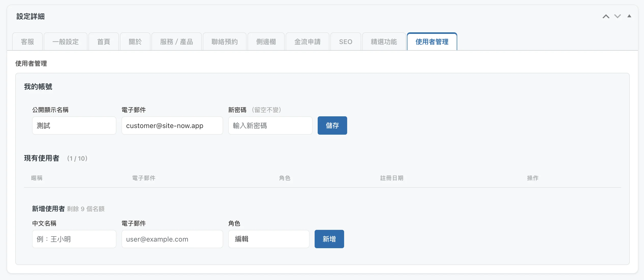Open the 一般設定 tab

point(66,42)
